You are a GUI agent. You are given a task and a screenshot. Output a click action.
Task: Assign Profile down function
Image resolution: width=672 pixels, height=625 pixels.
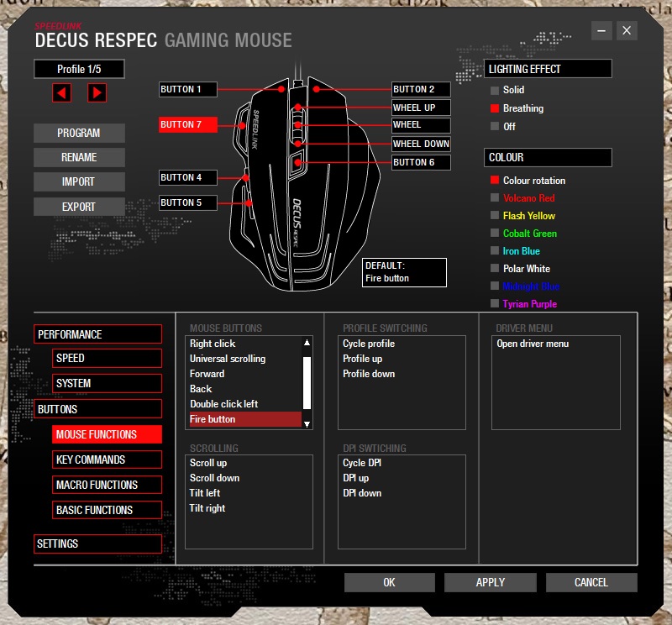pyautogui.click(x=369, y=374)
